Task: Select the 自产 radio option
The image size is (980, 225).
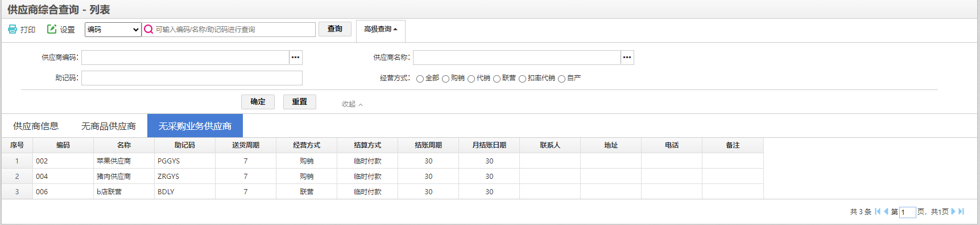Action: [561, 79]
